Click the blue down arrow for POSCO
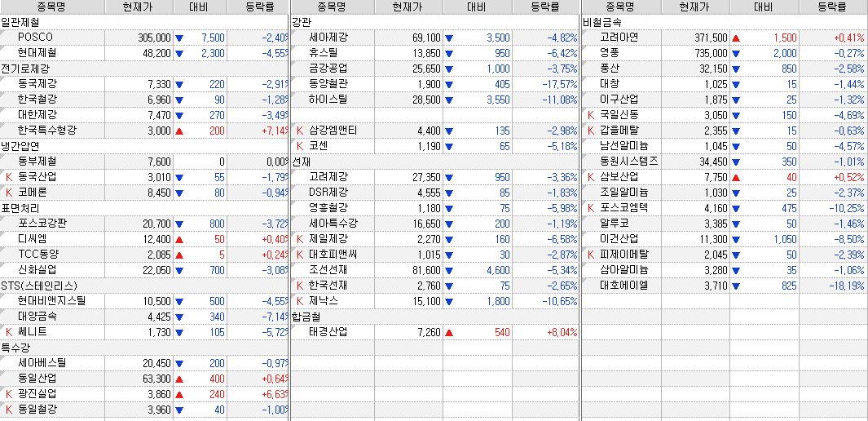Image resolution: width=868 pixels, height=421 pixels. pos(179,38)
